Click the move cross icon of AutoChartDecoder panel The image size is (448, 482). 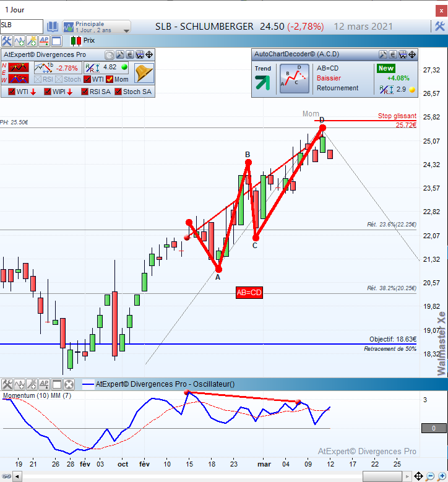point(412,54)
